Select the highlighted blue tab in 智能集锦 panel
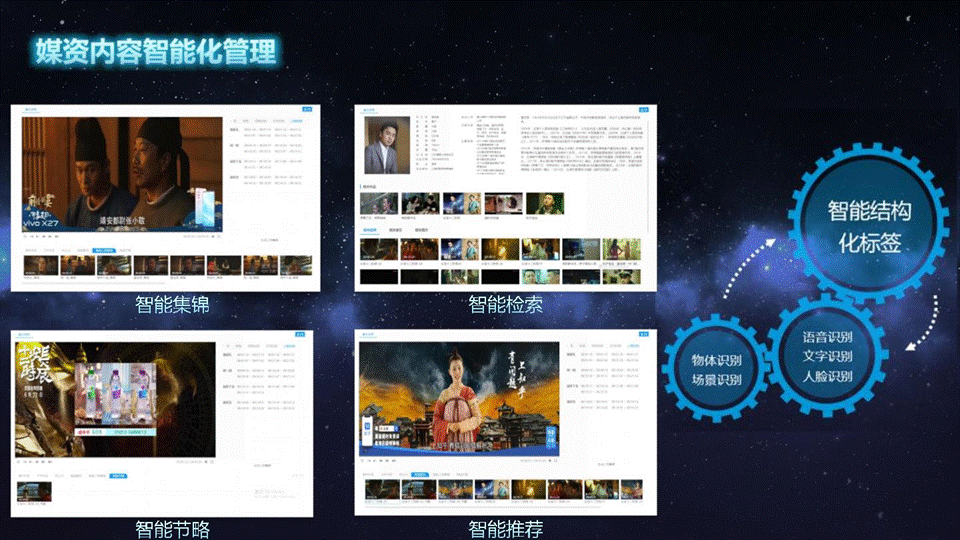Screen dimensions: 960x540 103,250
